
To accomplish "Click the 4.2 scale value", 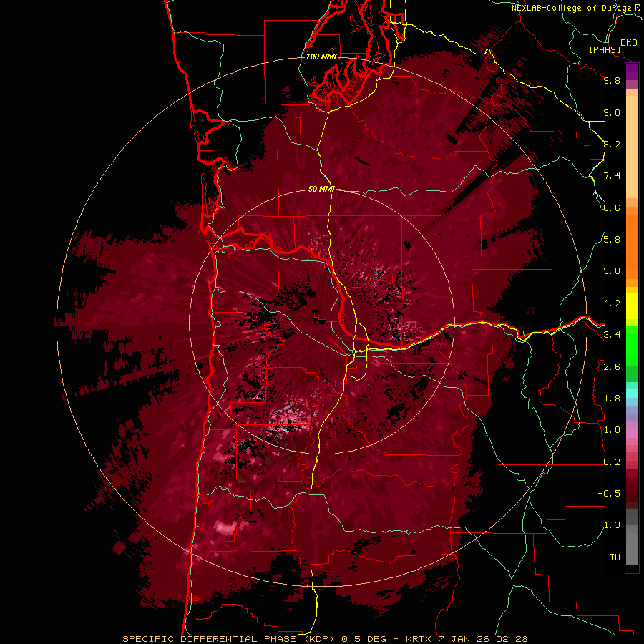I will click(612, 303).
